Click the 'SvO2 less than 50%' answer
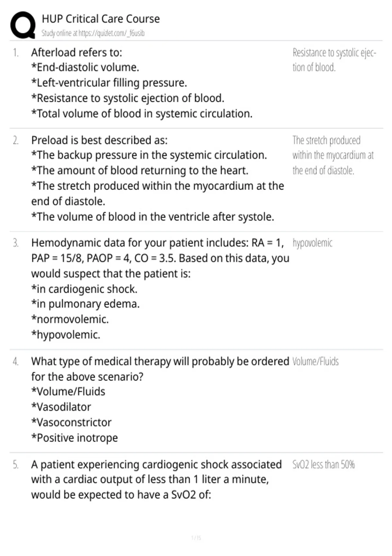This screenshot has height=556, width=392. click(x=323, y=465)
